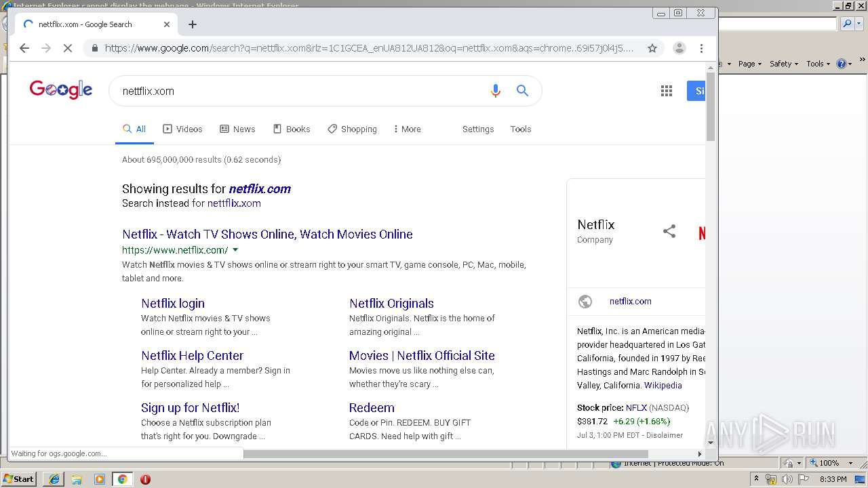The height and width of the screenshot is (488, 868).
Task: Click the horizontal scrollbar in Chrome
Action: (446, 454)
